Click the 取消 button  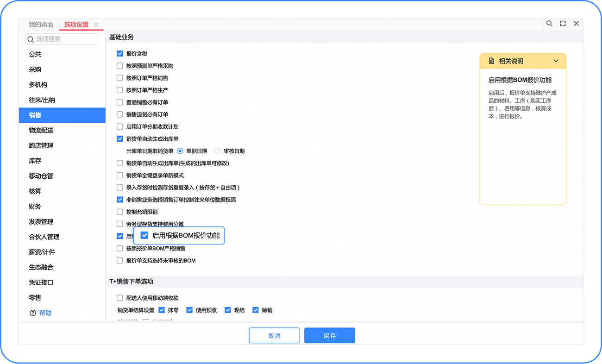274,336
